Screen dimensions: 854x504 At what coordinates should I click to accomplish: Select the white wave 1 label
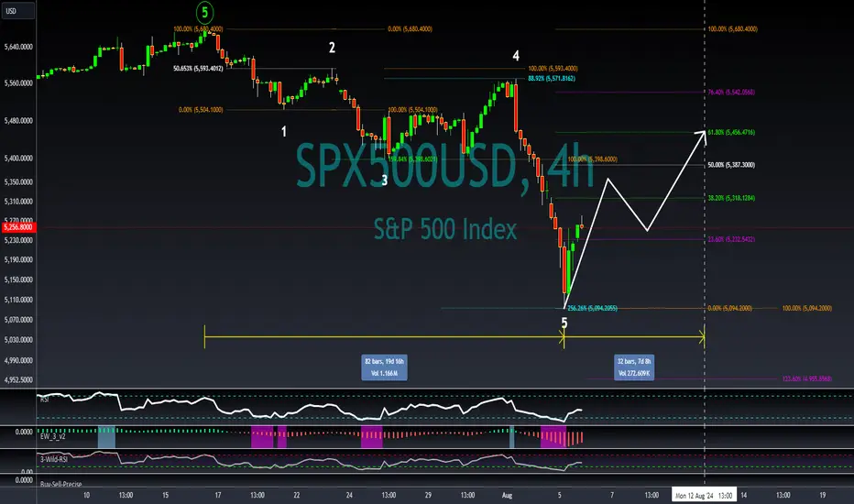click(x=284, y=131)
